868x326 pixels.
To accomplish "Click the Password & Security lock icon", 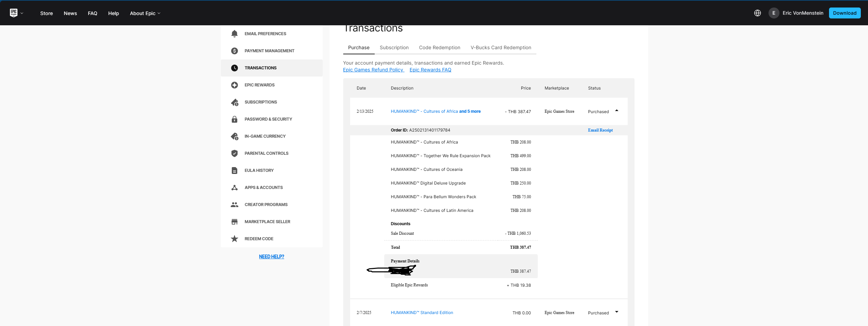I will (235, 119).
